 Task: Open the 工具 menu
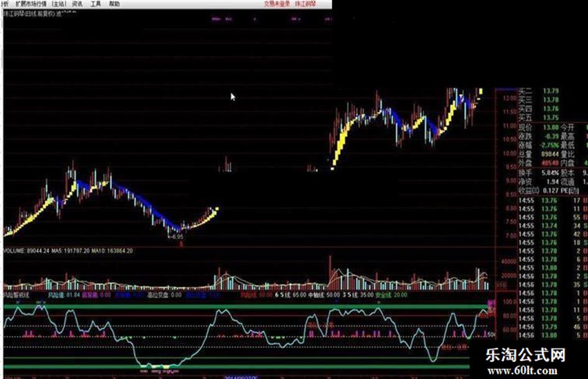click(x=96, y=4)
